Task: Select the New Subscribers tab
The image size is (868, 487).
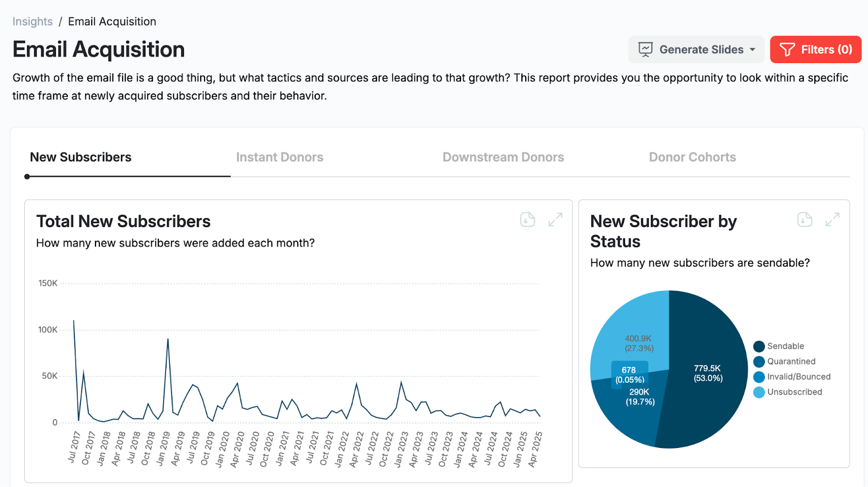Action: tap(80, 157)
